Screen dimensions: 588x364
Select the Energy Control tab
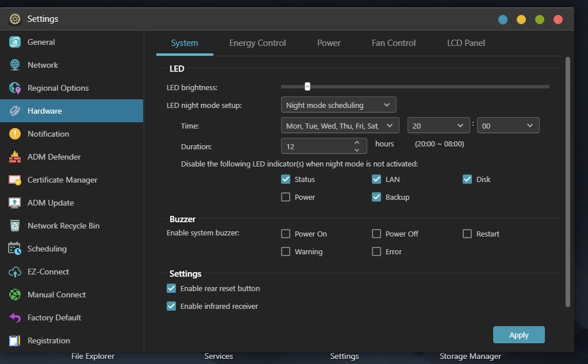258,42
